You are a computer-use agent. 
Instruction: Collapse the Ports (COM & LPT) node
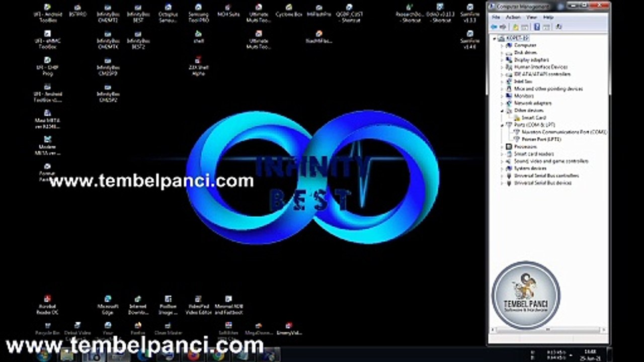502,125
